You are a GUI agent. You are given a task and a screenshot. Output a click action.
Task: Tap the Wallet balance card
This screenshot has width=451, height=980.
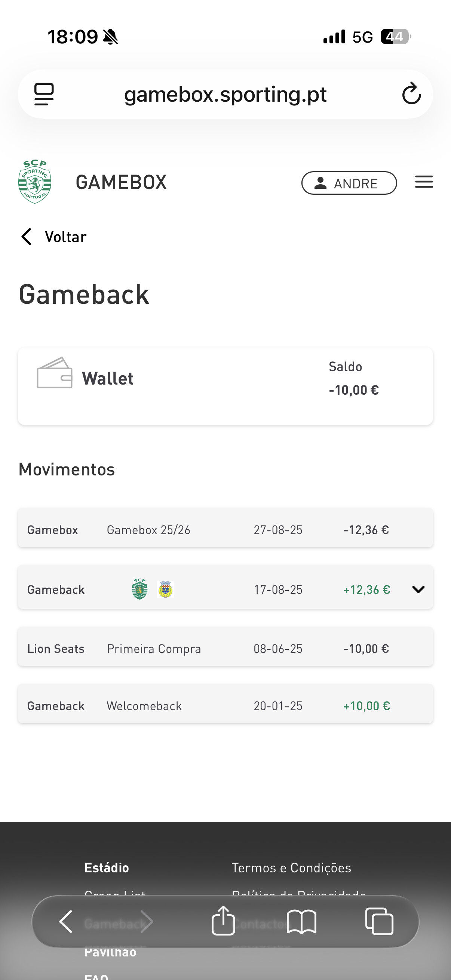[225, 386]
